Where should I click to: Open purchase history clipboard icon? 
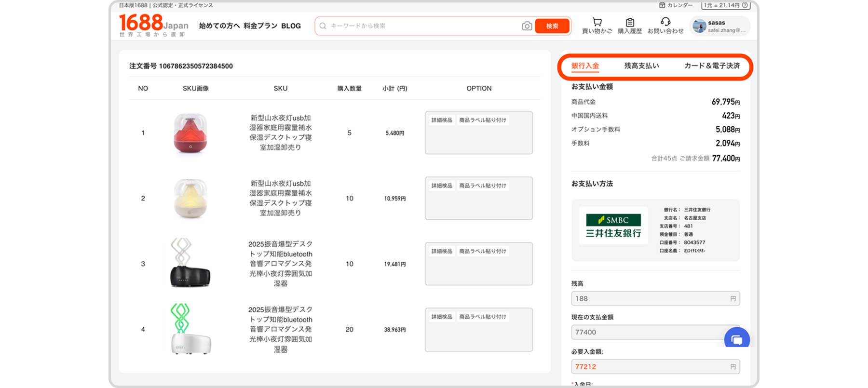tap(630, 23)
